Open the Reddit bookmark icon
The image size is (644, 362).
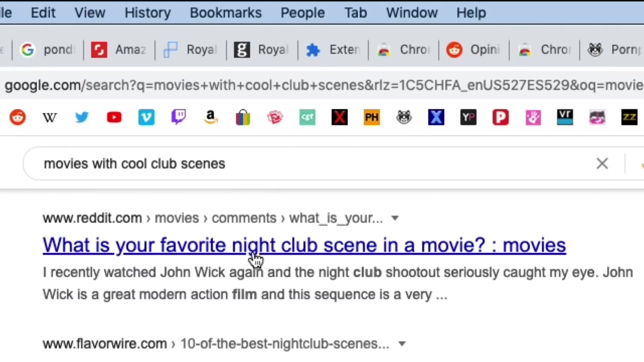pyautogui.click(x=18, y=118)
